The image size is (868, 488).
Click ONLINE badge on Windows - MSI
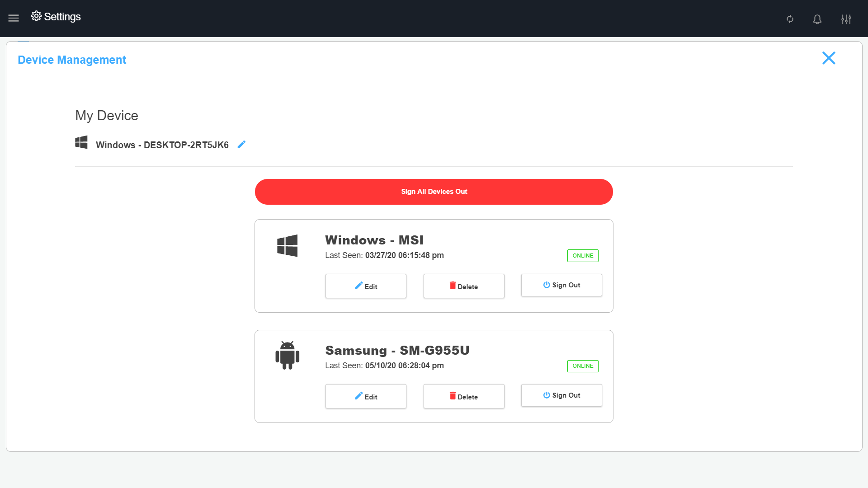583,256
